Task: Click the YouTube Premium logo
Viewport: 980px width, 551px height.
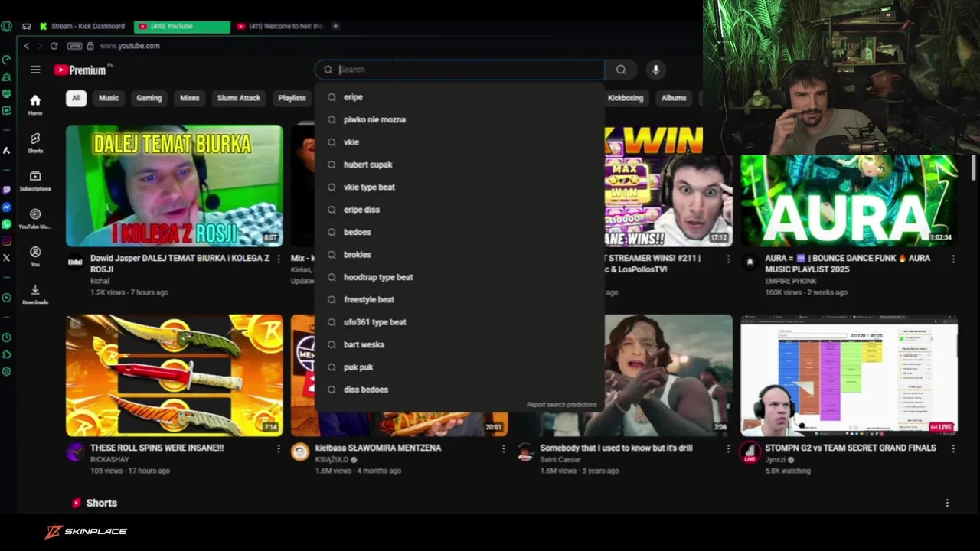Action: [80, 70]
